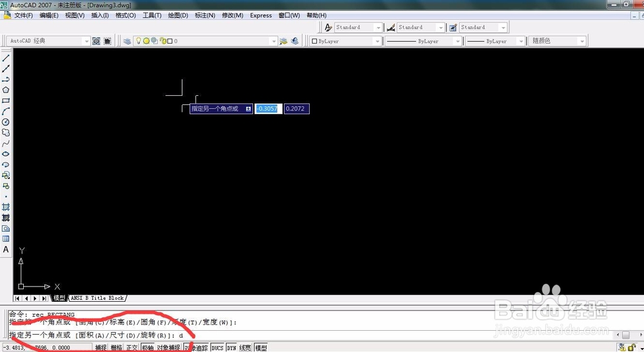Switch 模型 model/paper space status button
644x352 pixels.
click(x=261, y=347)
